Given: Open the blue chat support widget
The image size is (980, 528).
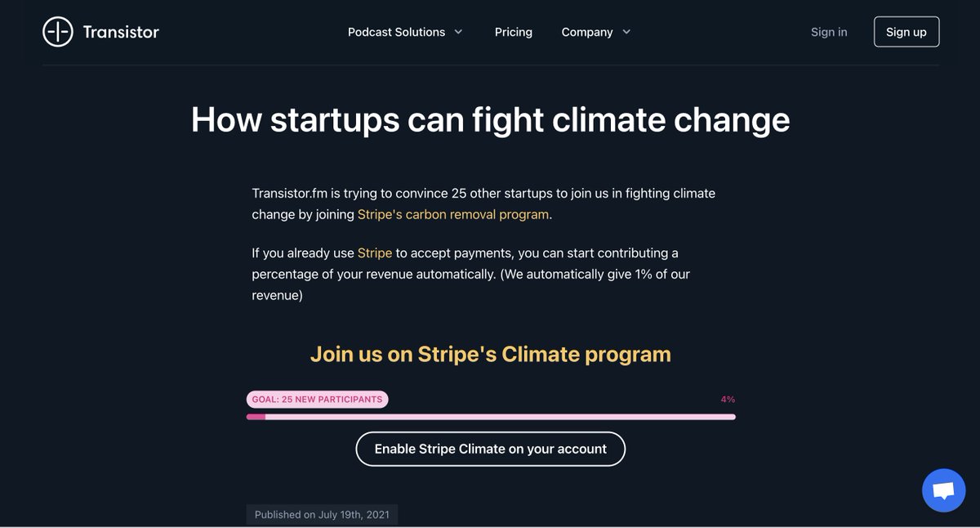Looking at the screenshot, I should (x=943, y=490).
